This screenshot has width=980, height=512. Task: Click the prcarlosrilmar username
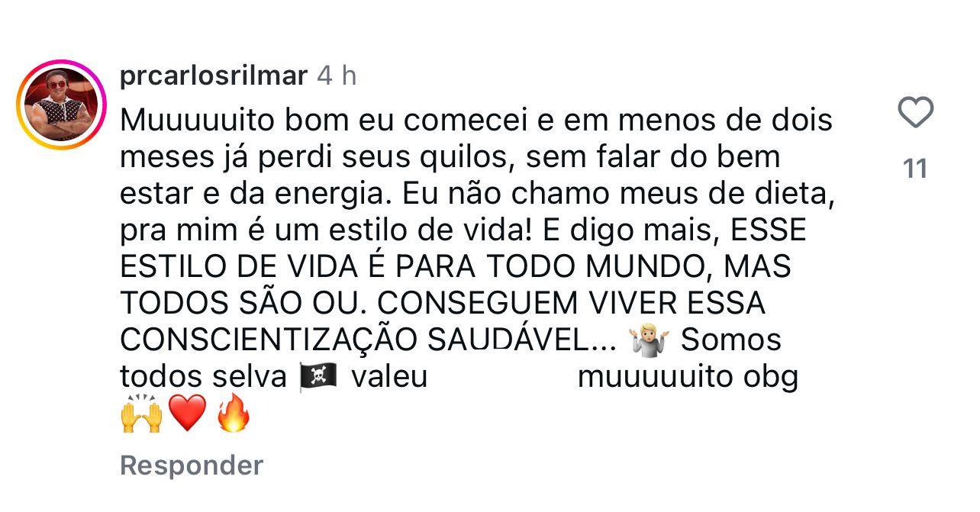(x=214, y=76)
